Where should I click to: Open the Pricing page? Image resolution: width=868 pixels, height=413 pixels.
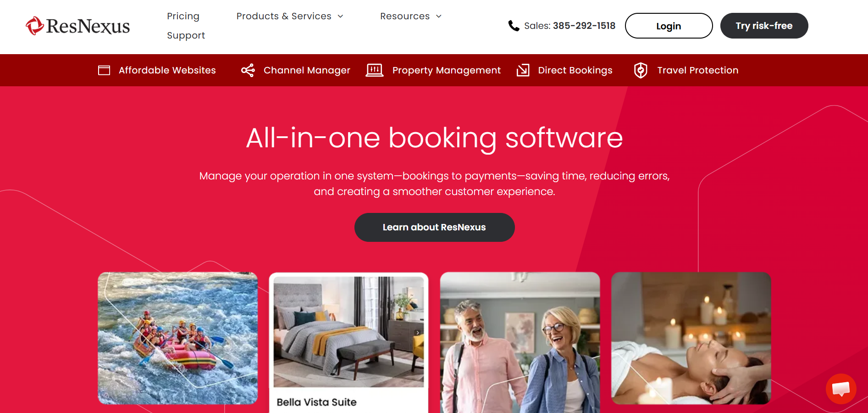(183, 16)
